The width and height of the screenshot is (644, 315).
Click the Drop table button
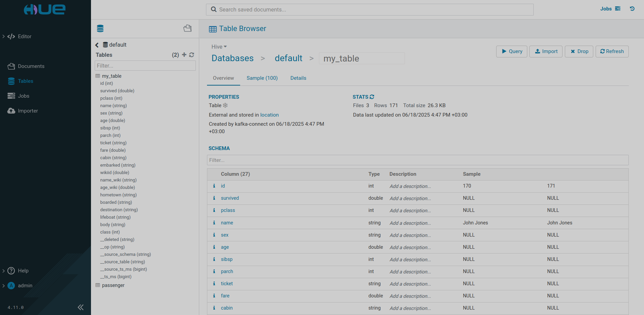(x=579, y=51)
